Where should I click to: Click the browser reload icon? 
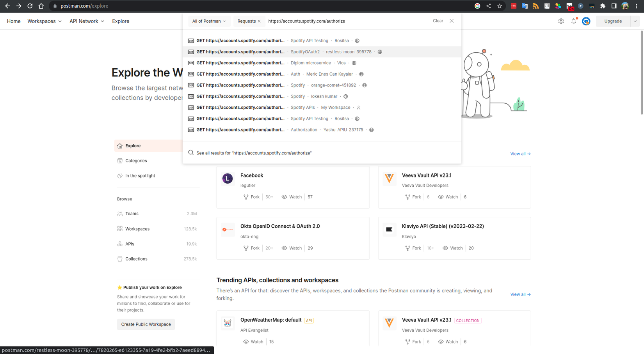pos(30,6)
